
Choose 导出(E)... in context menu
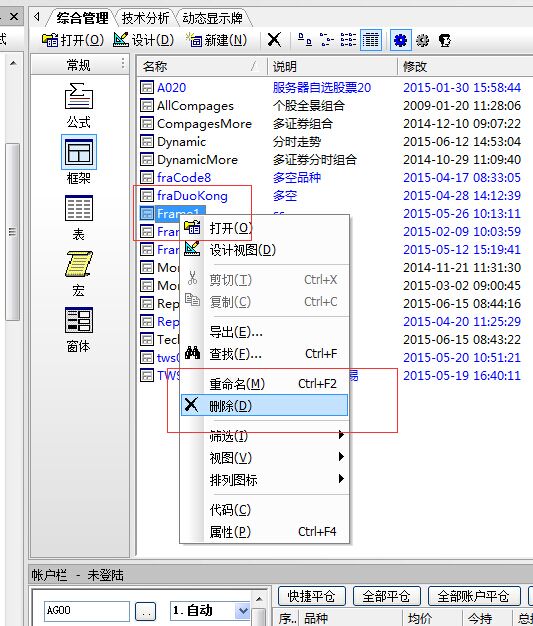tap(265, 332)
